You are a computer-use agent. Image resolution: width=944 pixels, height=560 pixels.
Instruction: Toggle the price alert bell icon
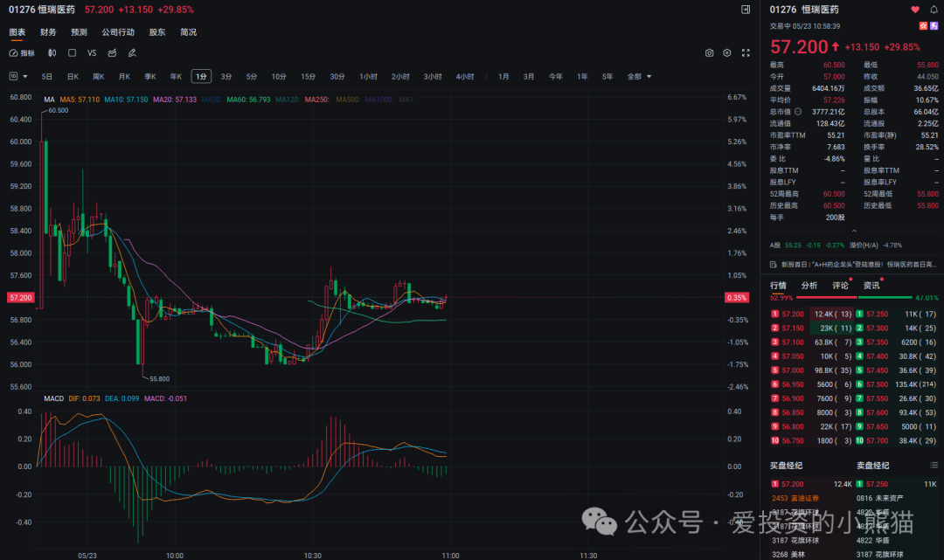click(934, 9)
